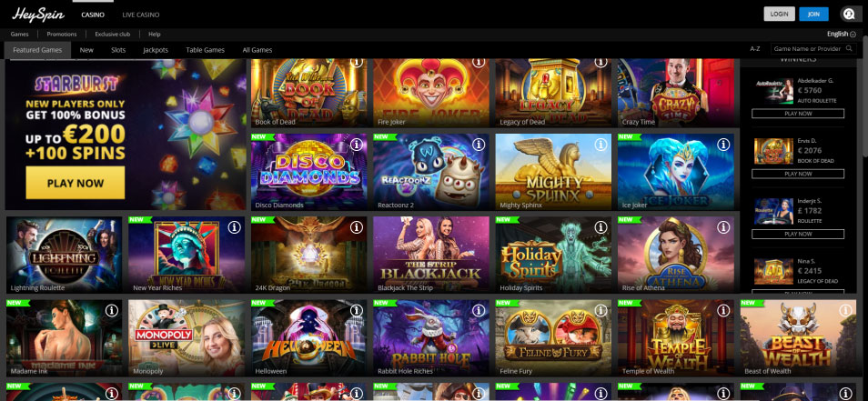
Task: Sort games using the A-Z option
Action: (x=755, y=49)
